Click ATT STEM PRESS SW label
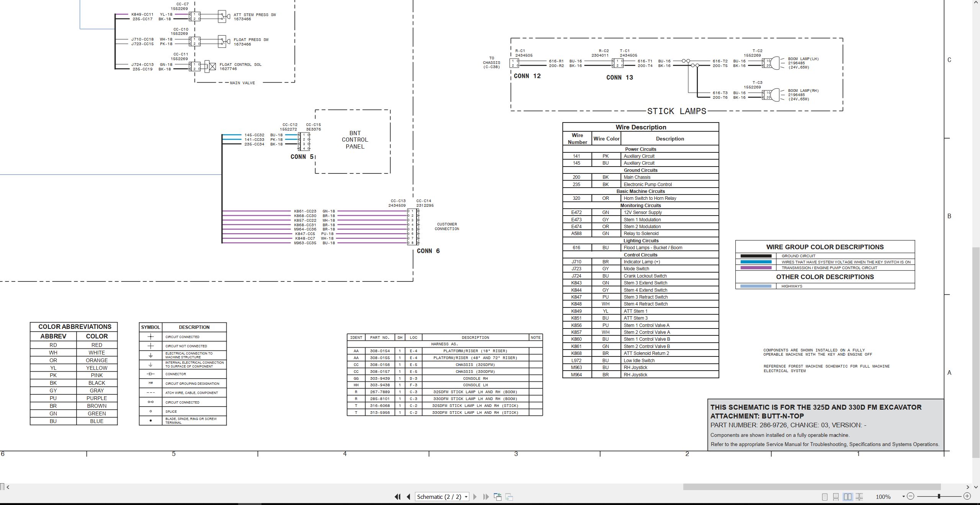The height and width of the screenshot is (505, 980). 255,15
